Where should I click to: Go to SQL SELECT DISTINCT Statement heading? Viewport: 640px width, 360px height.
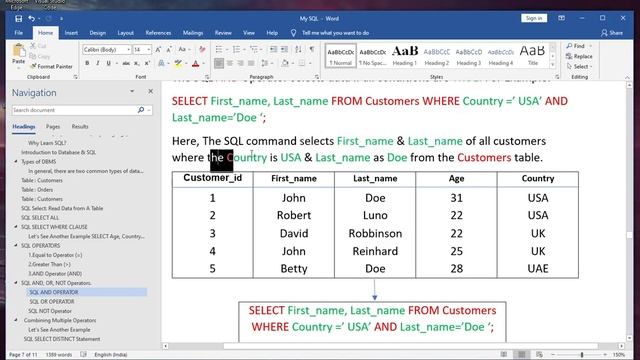62,339
